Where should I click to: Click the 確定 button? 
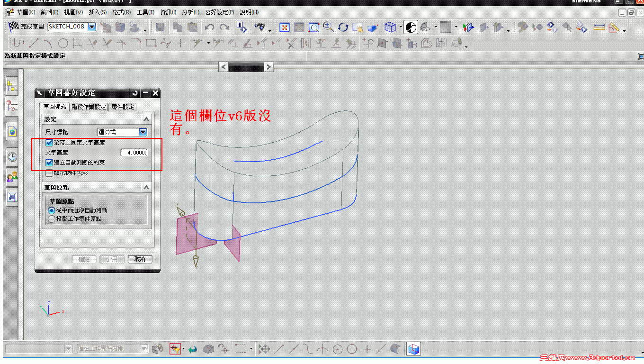pos(84,259)
